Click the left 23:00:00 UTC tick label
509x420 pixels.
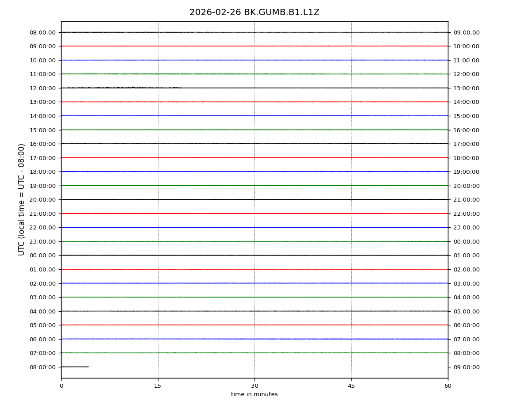[x=42, y=241]
